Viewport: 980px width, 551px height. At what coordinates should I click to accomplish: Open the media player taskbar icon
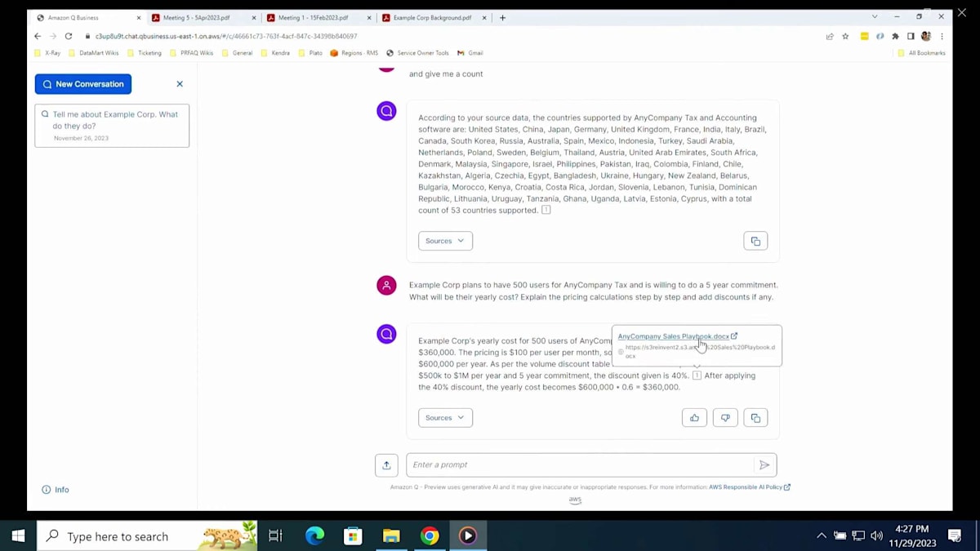point(468,536)
